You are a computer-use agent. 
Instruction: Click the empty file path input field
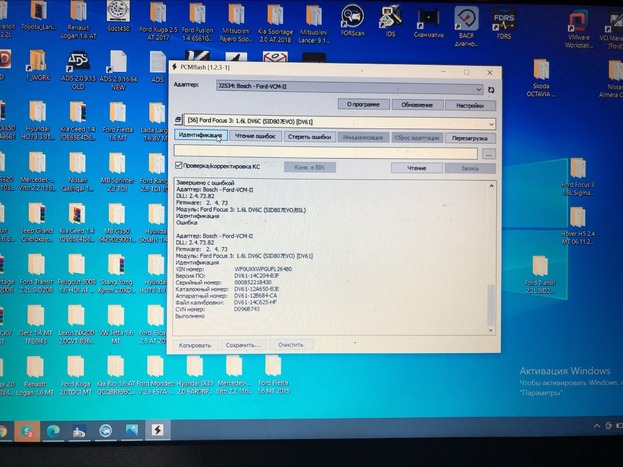click(325, 154)
